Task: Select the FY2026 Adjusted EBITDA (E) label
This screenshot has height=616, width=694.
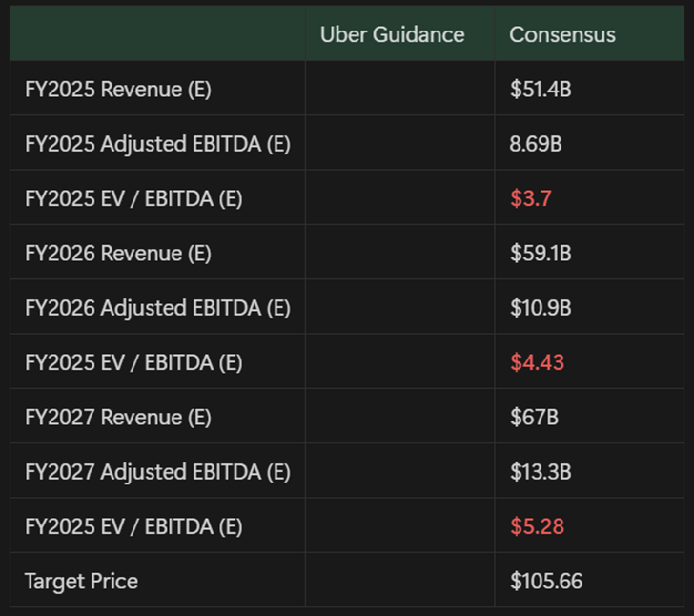Action: 157,308
